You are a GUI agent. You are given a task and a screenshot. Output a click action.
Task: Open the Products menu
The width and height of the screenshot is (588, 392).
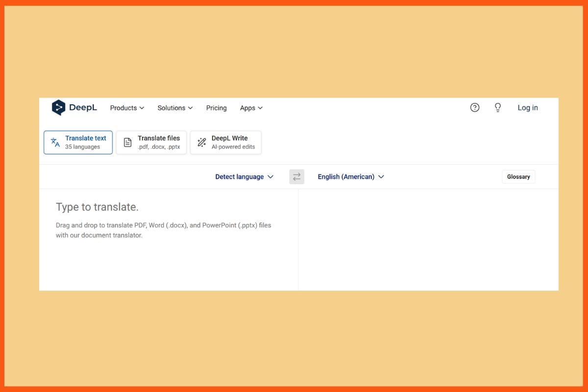tap(127, 108)
